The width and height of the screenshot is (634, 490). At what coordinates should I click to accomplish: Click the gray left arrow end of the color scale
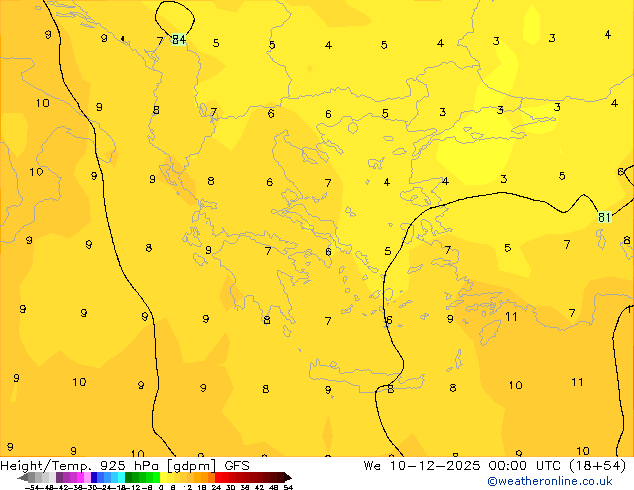click(23, 478)
